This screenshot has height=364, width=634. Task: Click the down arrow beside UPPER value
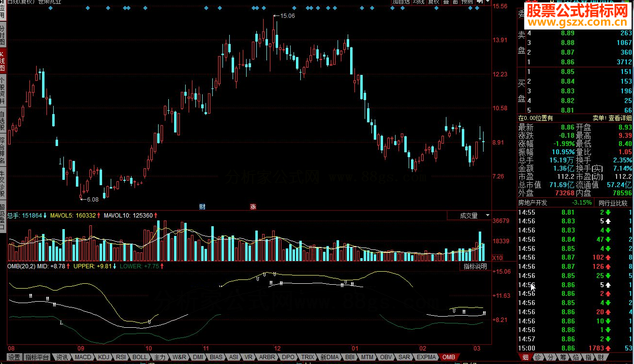115,266
